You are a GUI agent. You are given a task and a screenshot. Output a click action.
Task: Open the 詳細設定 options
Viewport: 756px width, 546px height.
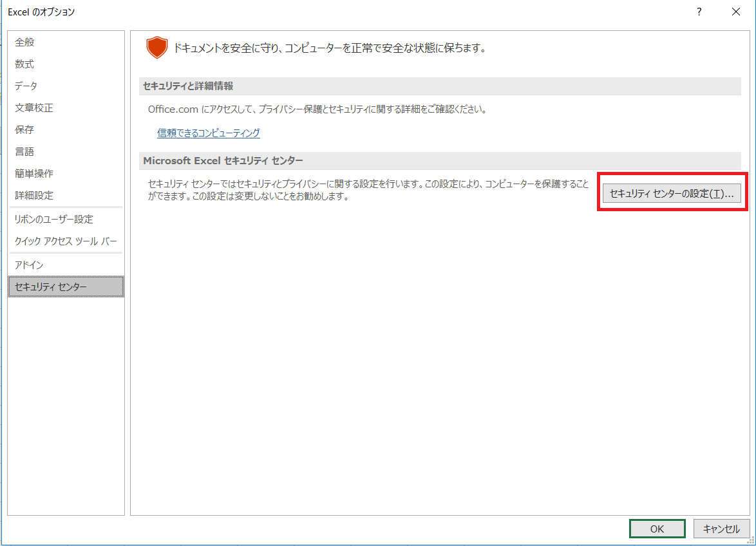point(33,195)
